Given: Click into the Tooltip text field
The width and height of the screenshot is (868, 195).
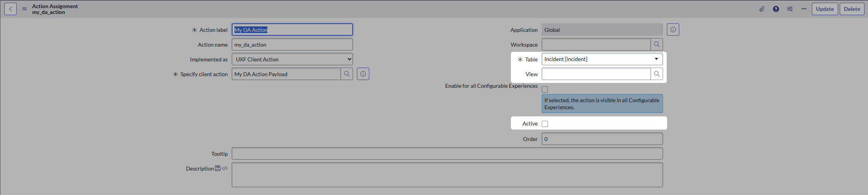Looking at the screenshot, I should tap(447, 154).
